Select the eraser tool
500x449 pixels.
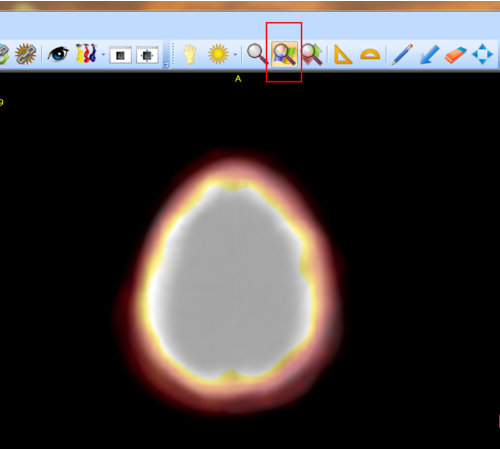click(x=456, y=55)
